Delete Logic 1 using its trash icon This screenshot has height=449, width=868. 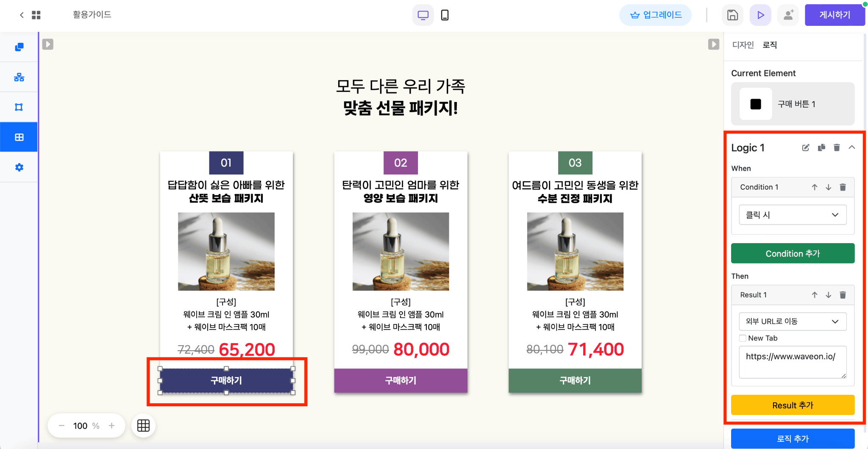[837, 147]
